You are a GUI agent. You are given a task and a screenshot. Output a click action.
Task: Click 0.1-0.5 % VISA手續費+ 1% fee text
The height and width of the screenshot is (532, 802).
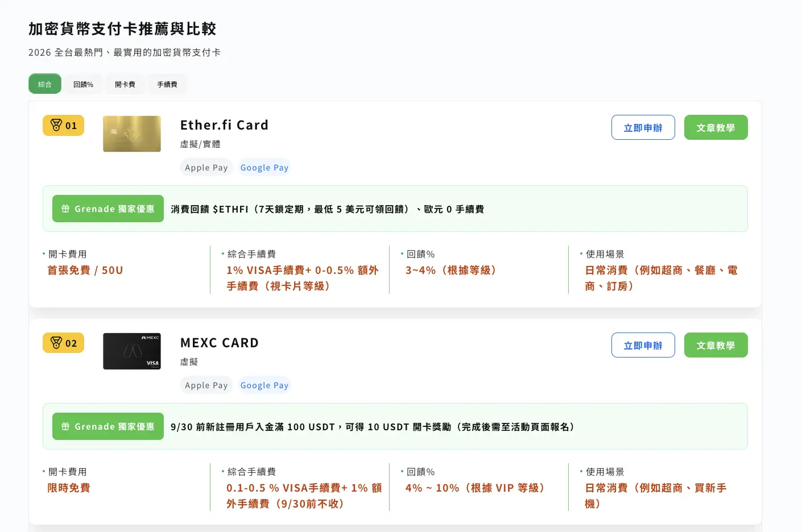click(x=304, y=496)
